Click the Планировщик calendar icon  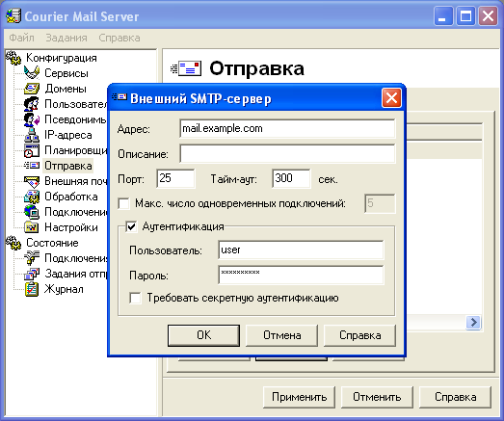(x=32, y=150)
